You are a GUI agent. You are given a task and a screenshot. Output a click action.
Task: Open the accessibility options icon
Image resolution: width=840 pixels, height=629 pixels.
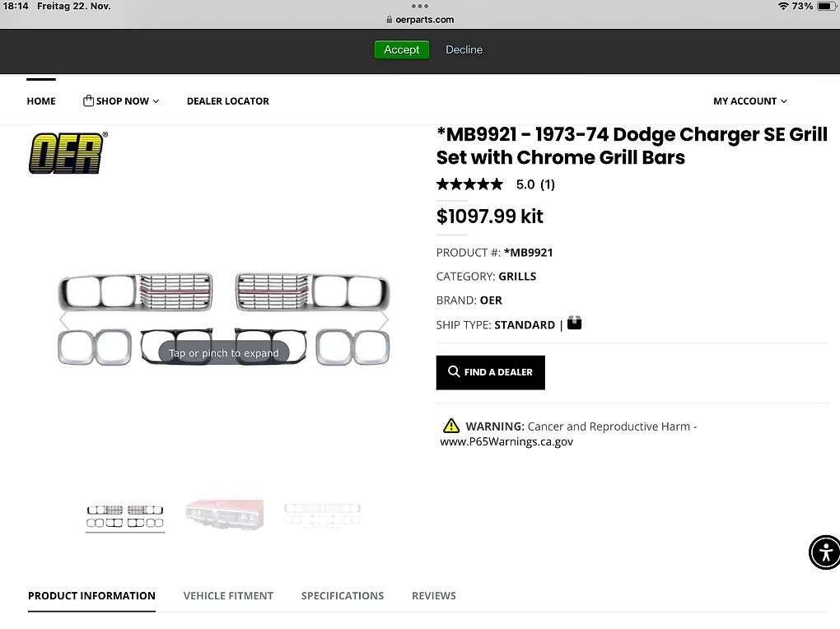[x=824, y=552]
